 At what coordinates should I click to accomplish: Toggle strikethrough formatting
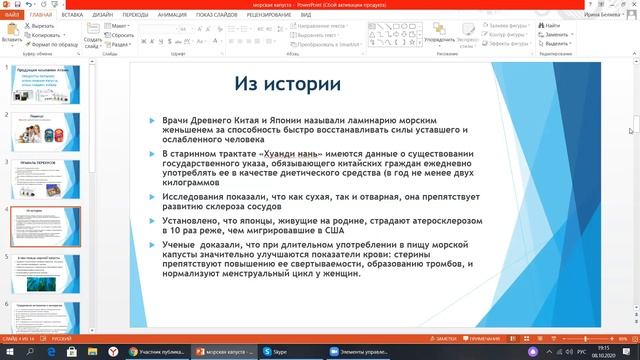(178, 41)
